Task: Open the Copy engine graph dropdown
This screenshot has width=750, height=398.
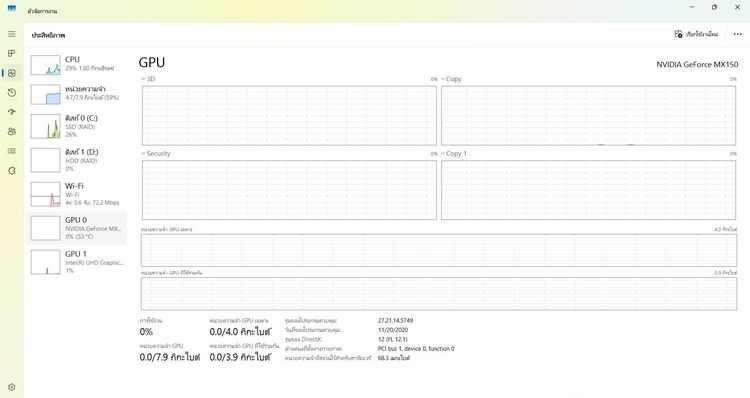Action: click(x=451, y=79)
